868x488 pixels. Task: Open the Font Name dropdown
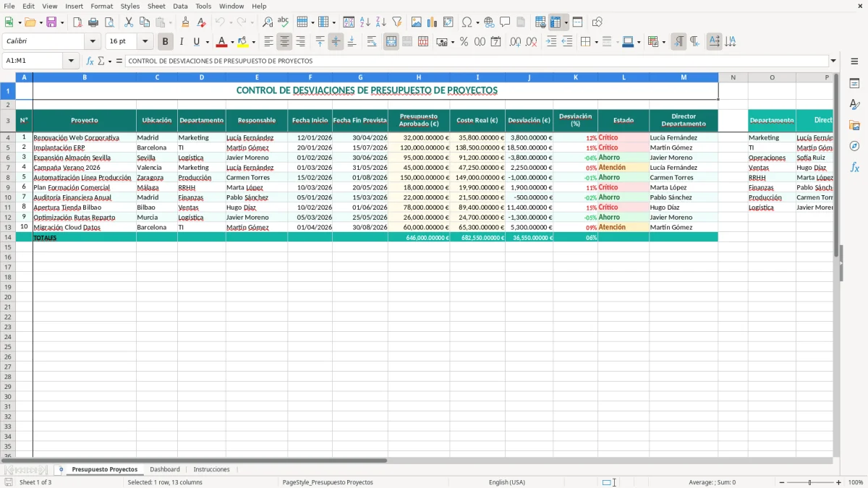(93, 42)
